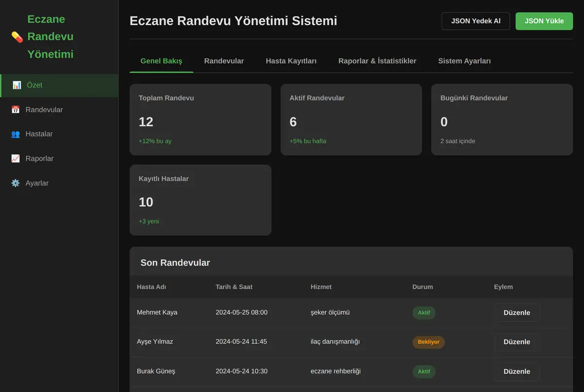
Task: Click the Bekliyor status badge
Action: 428,342
